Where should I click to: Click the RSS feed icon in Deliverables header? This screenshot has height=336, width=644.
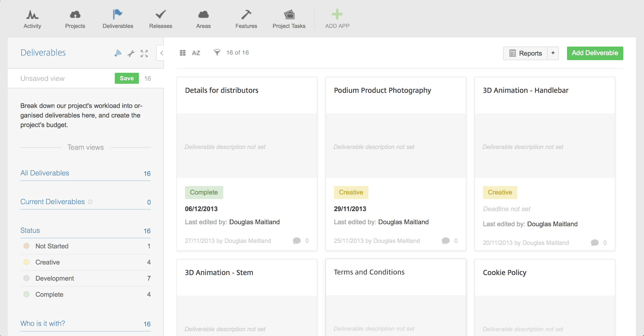[x=118, y=53]
